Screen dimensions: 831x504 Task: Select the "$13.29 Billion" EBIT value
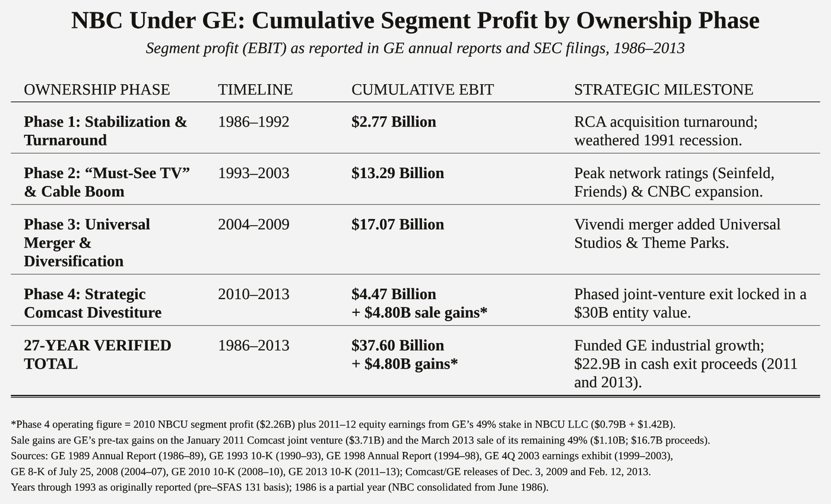[398, 173]
